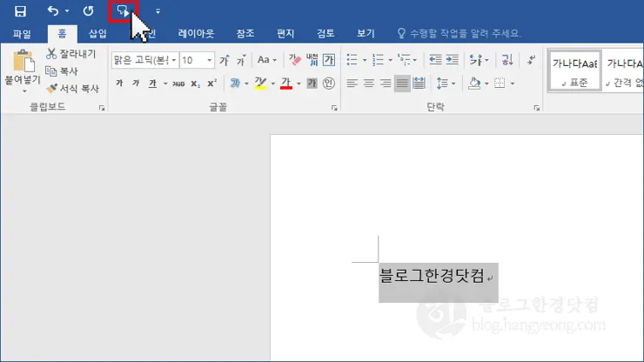The height and width of the screenshot is (362, 644).
Task: Toggle bold formatting
Action: click(119, 84)
